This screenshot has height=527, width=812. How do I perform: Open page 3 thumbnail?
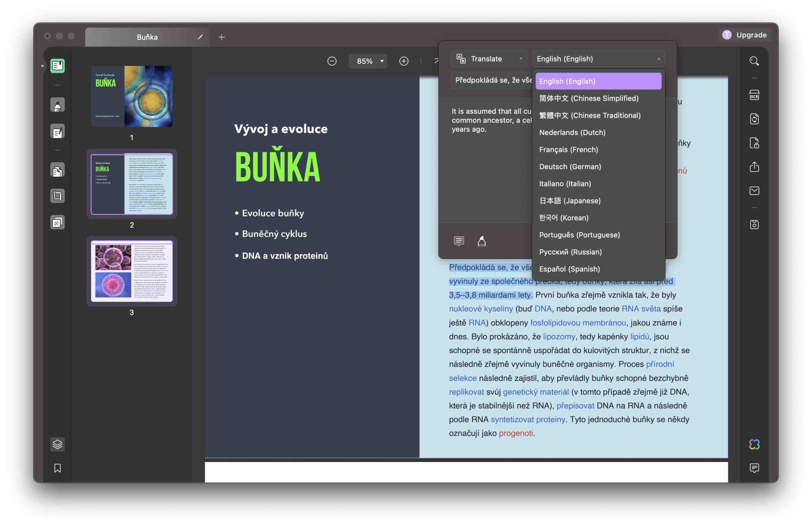pos(132,271)
